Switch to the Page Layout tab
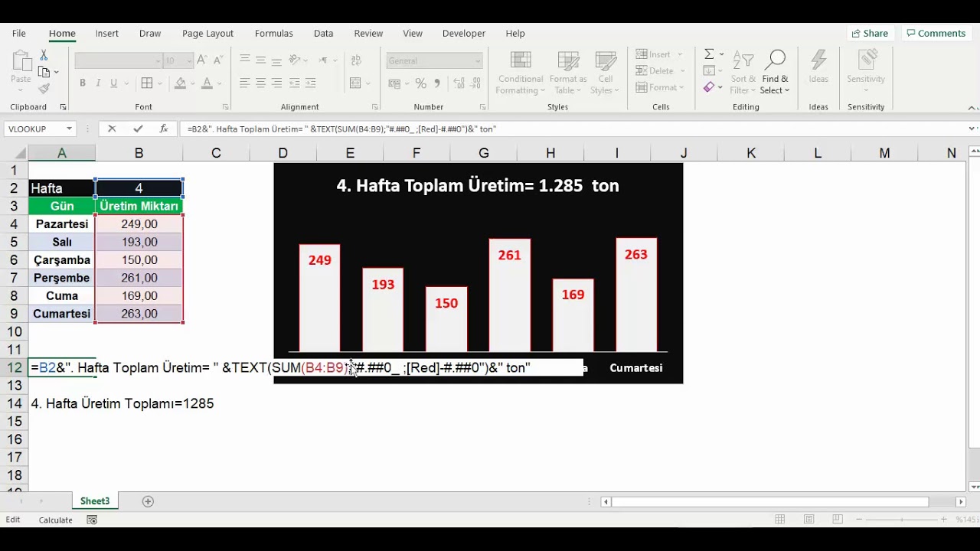Image resolution: width=980 pixels, height=551 pixels. 207,34
